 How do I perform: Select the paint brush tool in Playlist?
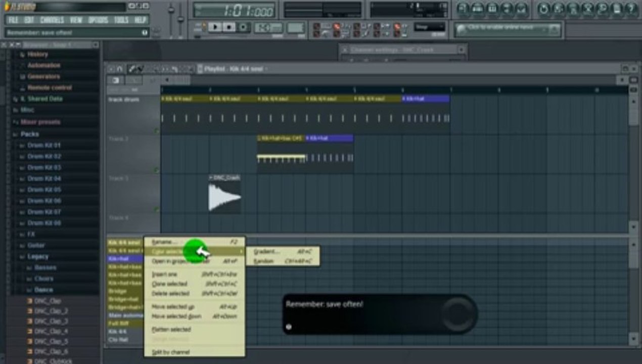pyautogui.click(x=140, y=69)
